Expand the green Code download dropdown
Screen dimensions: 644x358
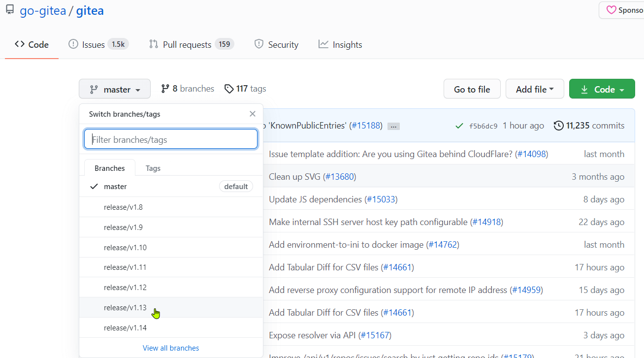coord(602,89)
